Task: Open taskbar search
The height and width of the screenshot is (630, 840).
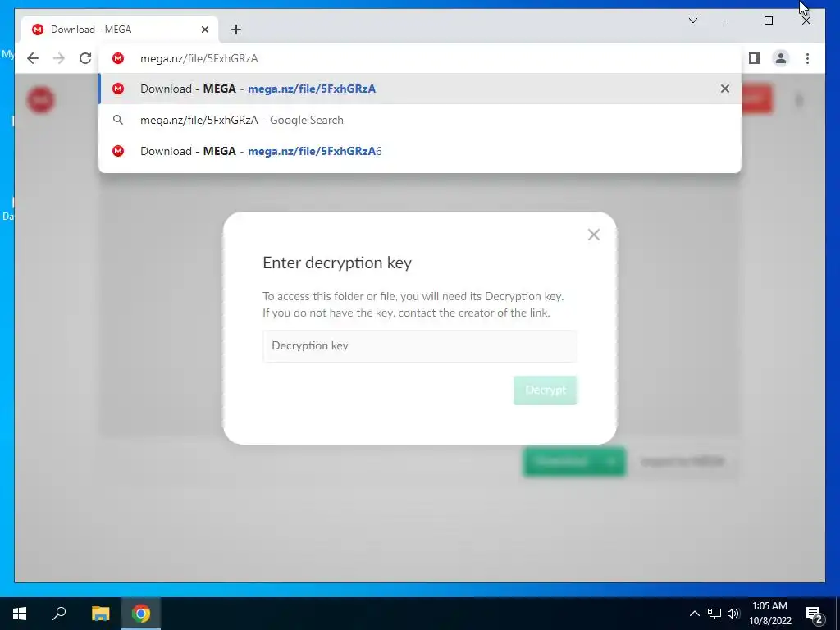Action: pos(59,614)
